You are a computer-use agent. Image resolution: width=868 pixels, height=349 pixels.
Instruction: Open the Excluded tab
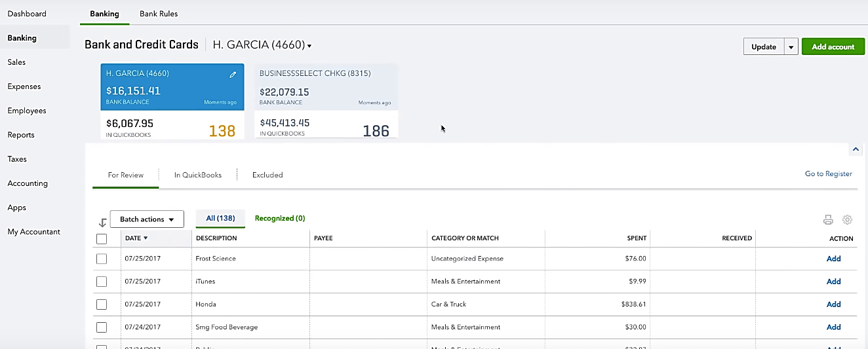(267, 175)
